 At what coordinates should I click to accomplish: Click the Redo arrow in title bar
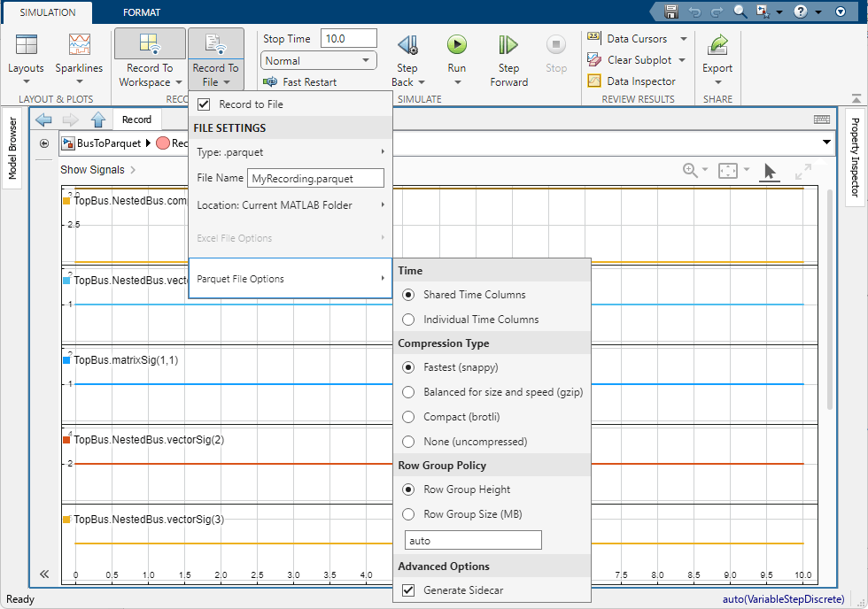pos(717,12)
